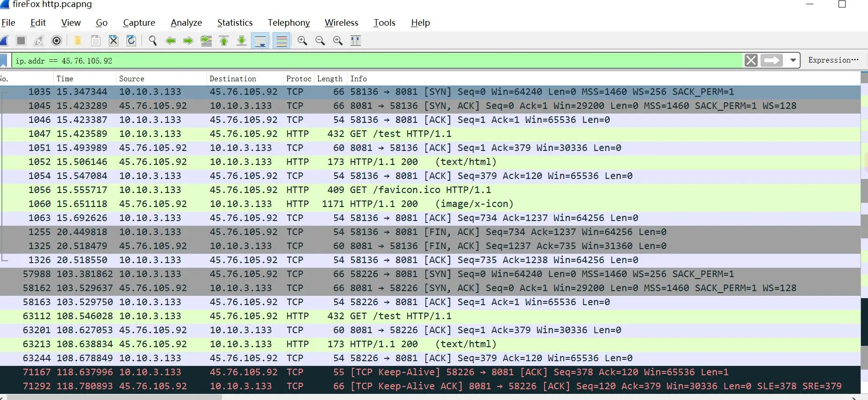
Task: Open Go to specified packet tool
Action: coord(206,41)
